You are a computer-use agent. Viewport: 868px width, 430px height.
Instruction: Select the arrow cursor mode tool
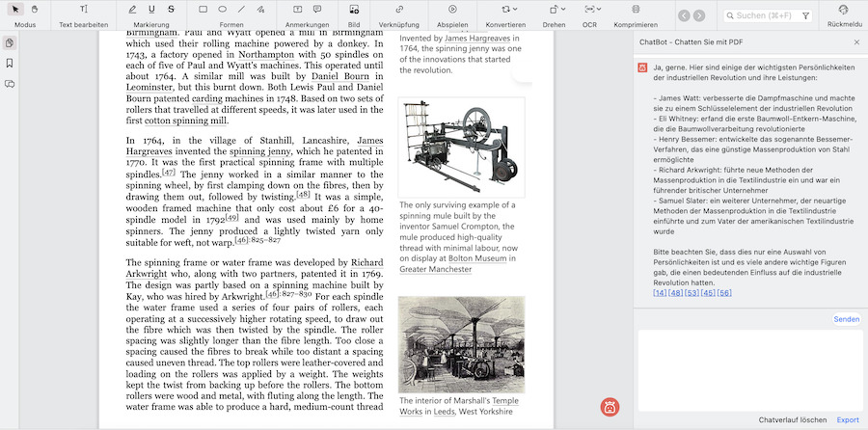pyautogui.click(x=16, y=9)
